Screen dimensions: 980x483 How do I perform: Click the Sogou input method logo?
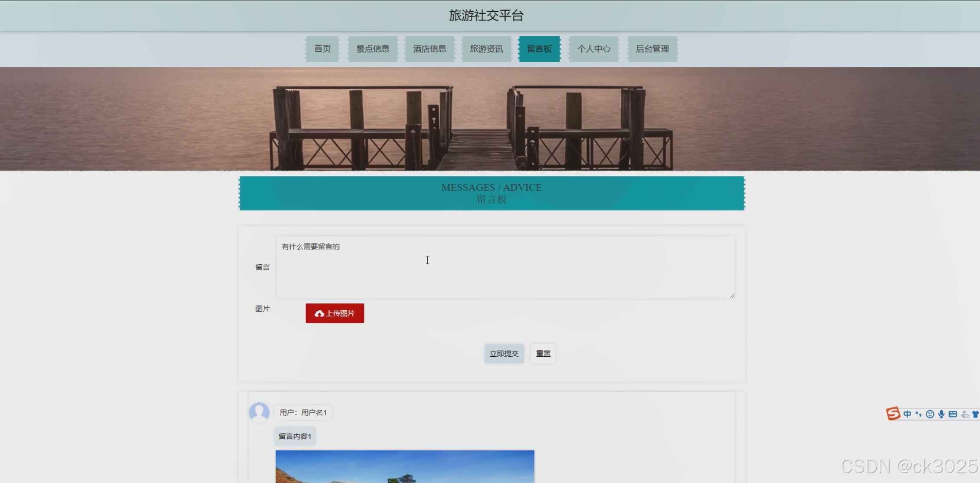893,414
